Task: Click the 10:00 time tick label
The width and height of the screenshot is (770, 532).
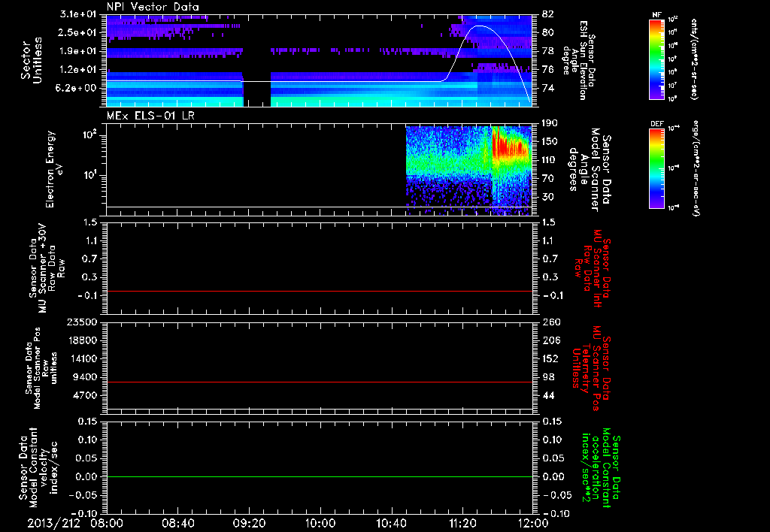Action: pos(320,523)
